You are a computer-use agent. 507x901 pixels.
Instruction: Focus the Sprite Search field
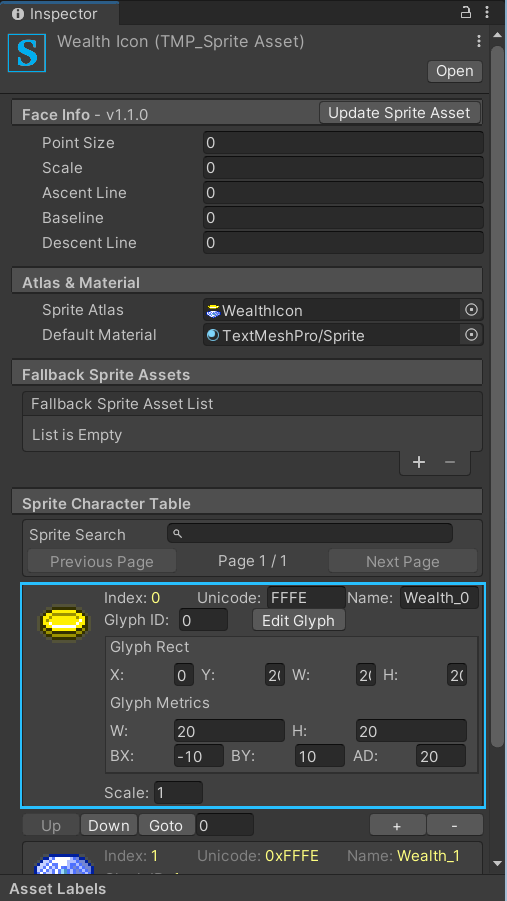(310, 534)
